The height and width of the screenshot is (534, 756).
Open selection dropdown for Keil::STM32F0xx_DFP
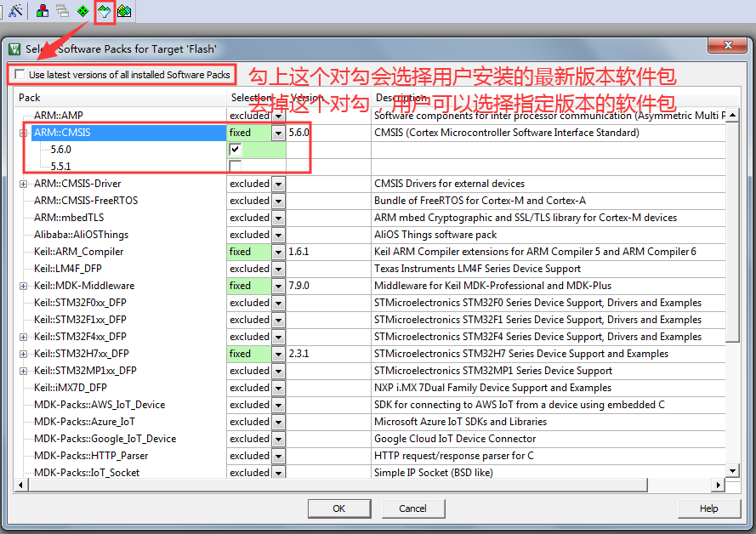[x=278, y=303]
